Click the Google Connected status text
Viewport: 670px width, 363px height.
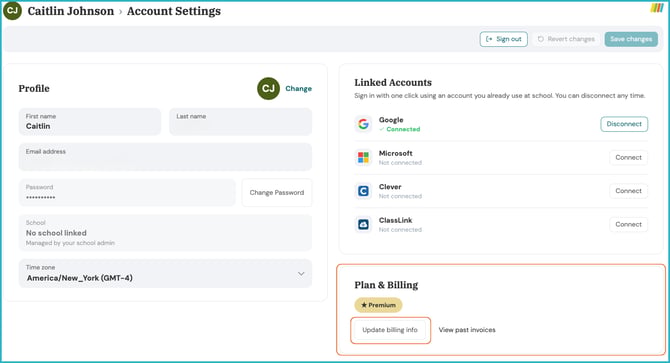(400, 129)
